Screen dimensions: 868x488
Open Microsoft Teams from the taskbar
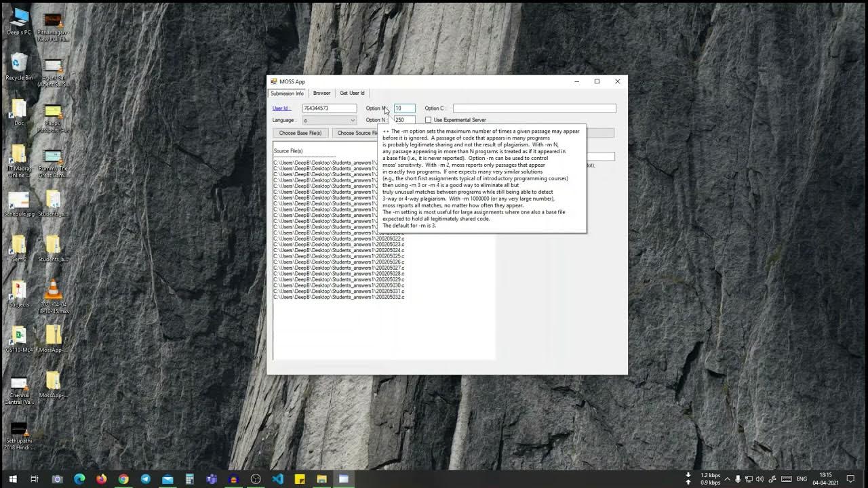(212, 479)
